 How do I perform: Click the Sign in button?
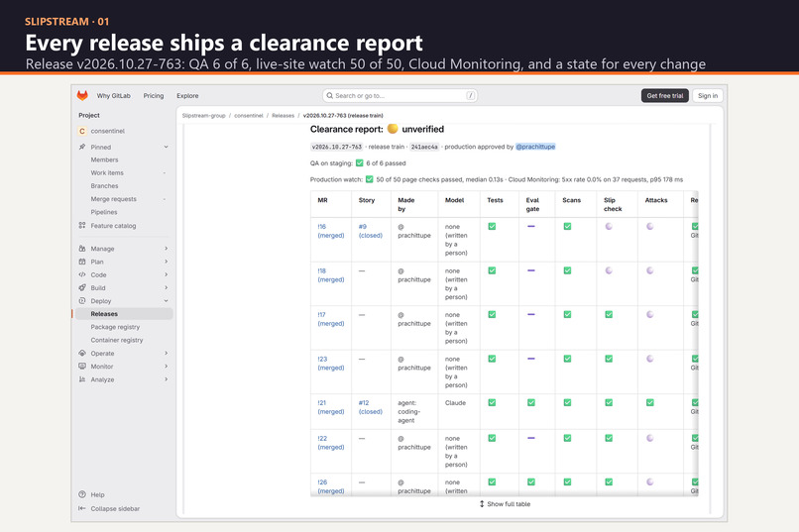(707, 96)
